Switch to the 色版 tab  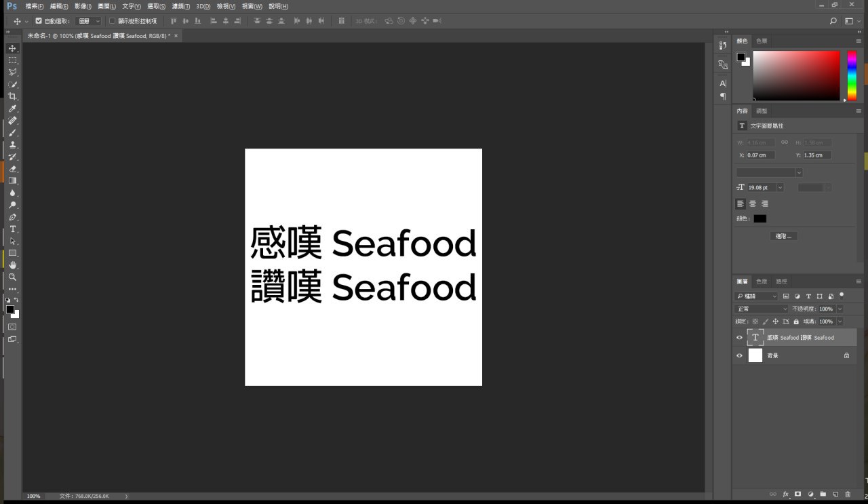(762, 282)
